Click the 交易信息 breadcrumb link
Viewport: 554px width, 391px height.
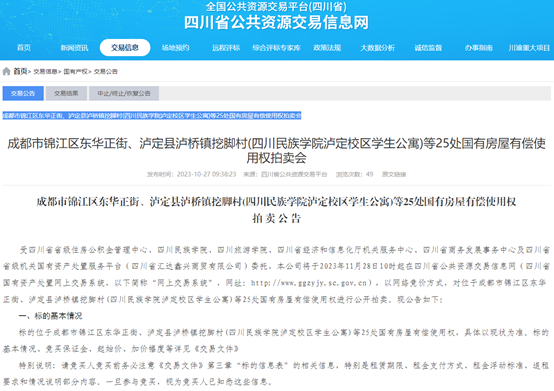(45, 72)
